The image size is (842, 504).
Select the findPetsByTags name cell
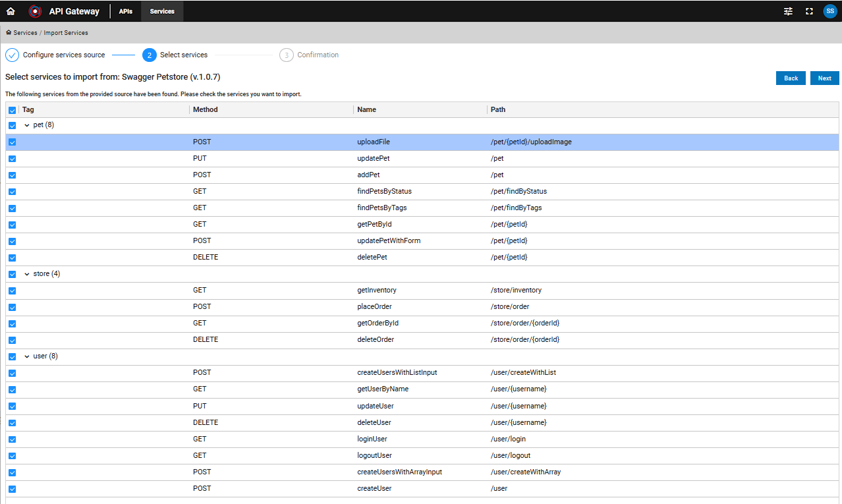(x=381, y=208)
